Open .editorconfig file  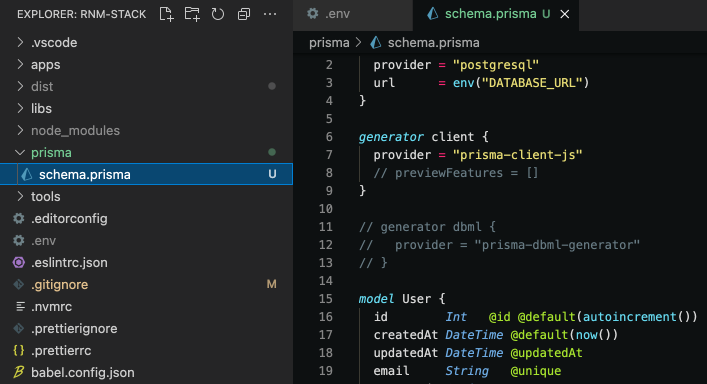[x=69, y=219]
